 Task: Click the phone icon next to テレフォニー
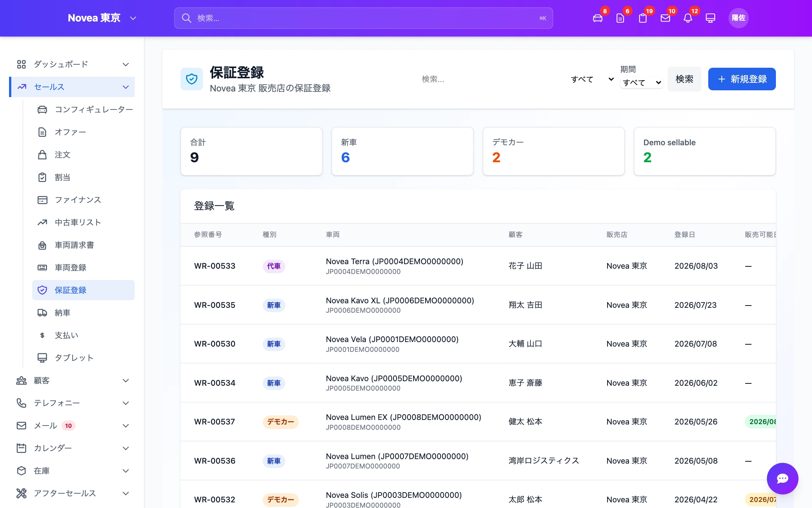pos(21,403)
